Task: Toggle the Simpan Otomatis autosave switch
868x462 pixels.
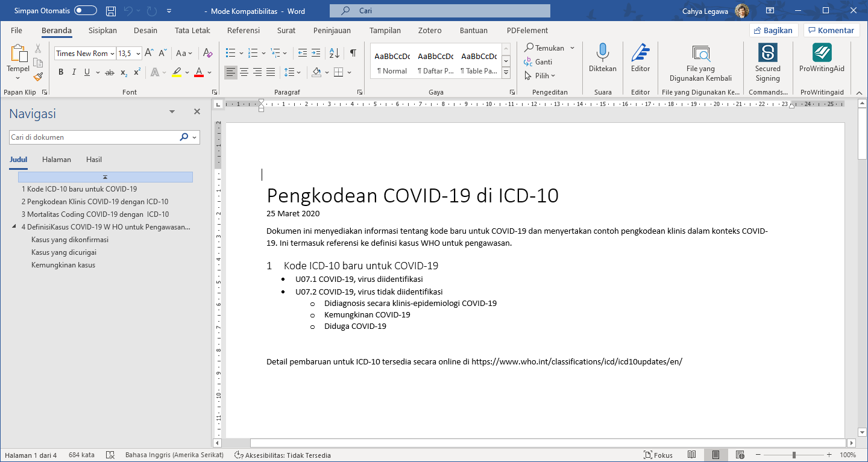Action: click(x=86, y=11)
